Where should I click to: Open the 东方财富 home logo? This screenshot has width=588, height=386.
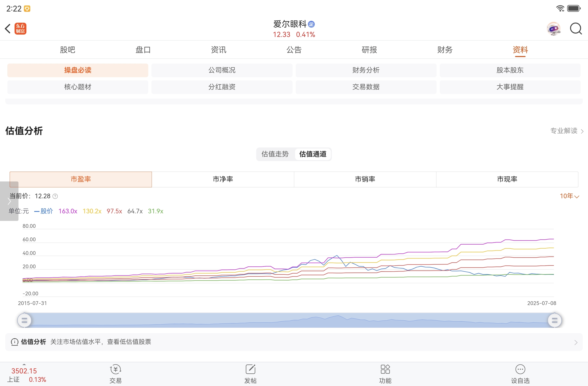click(x=21, y=29)
